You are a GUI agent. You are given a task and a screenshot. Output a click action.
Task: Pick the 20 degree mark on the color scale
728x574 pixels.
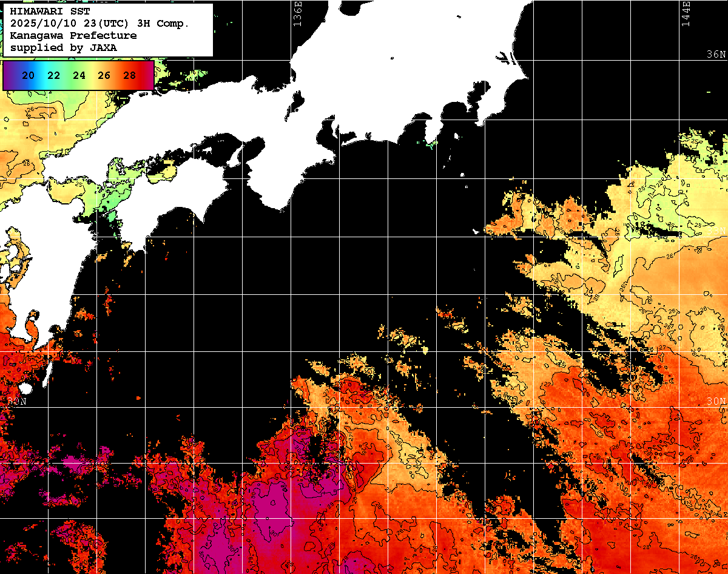pos(27,76)
